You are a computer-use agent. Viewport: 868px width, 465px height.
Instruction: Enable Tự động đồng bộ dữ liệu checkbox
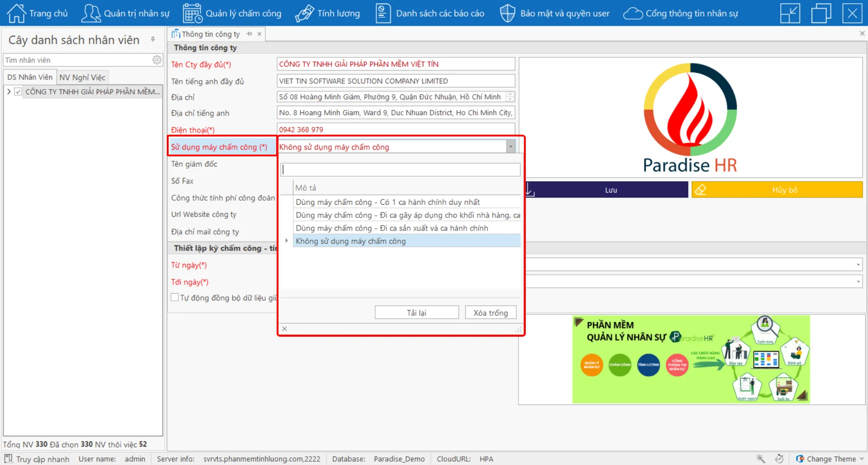pos(175,297)
